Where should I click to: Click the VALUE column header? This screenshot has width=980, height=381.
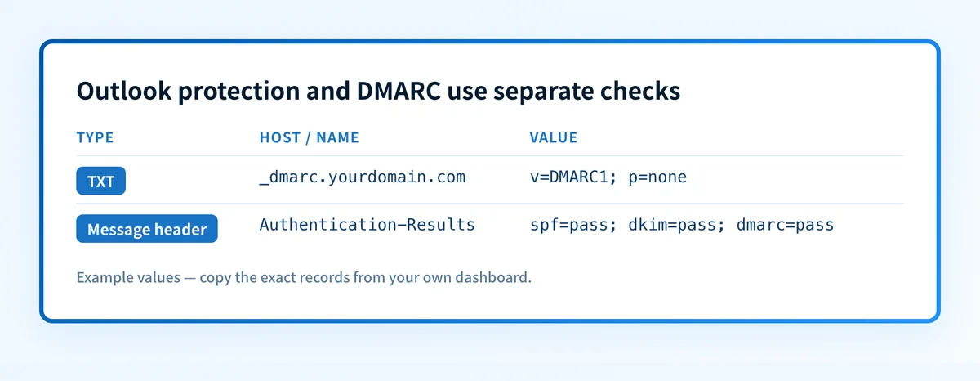(x=554, y=137)
